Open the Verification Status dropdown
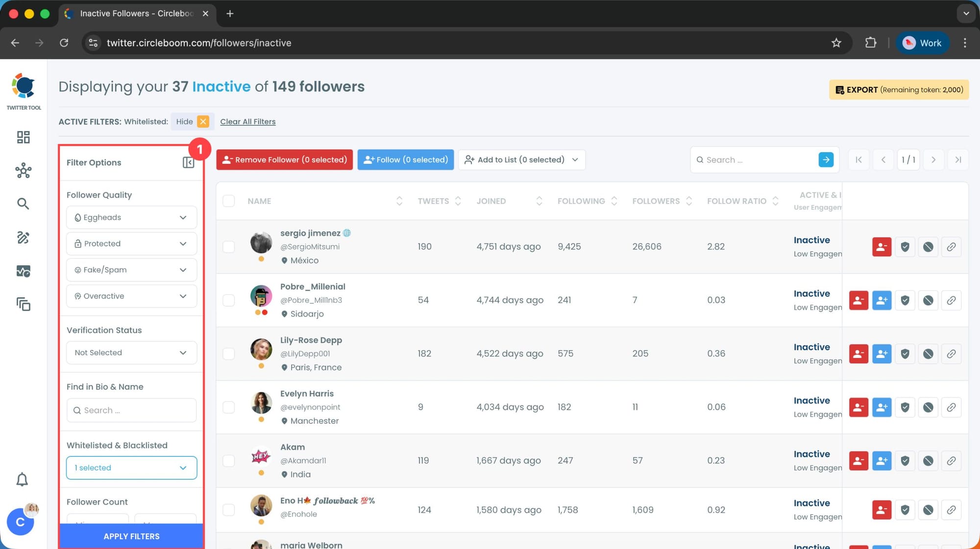The height and width of the screenshot is (549, 980). 131,352
